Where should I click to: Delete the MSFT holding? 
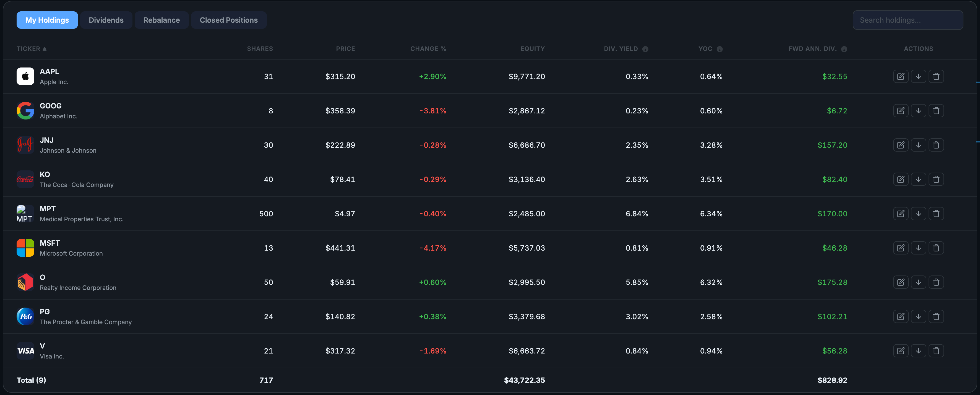(x=936, y=248)
